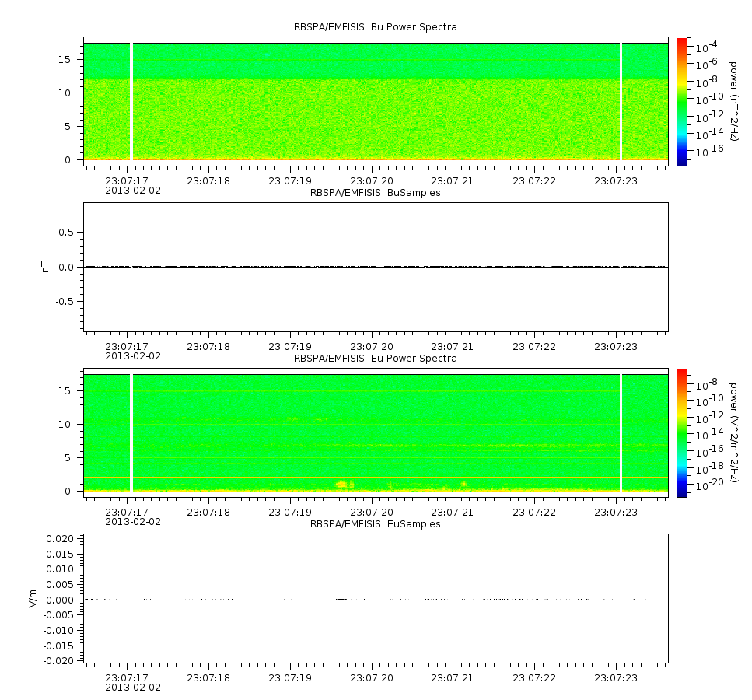Click the 23:07:17 tick label under EuSamples

click(127, 678)
